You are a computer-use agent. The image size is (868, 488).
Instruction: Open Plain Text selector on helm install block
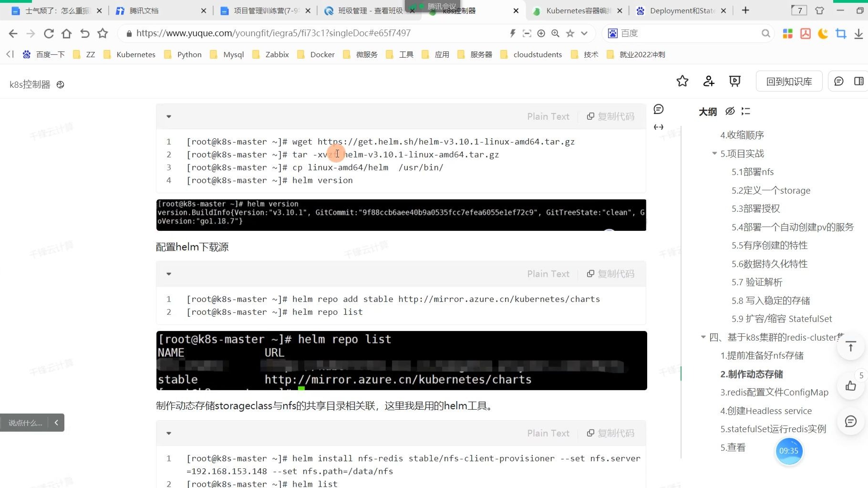548,433
